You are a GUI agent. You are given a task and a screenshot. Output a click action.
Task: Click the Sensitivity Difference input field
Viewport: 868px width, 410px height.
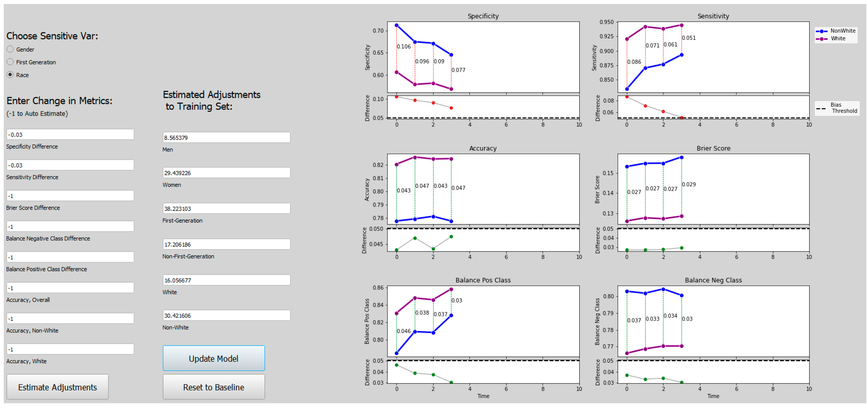tap(70, 165)
